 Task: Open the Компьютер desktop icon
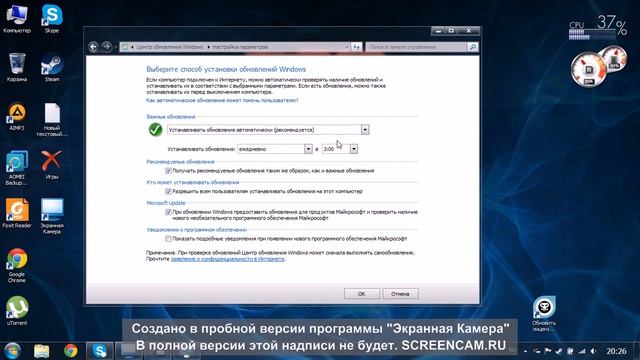pos(17,18)
